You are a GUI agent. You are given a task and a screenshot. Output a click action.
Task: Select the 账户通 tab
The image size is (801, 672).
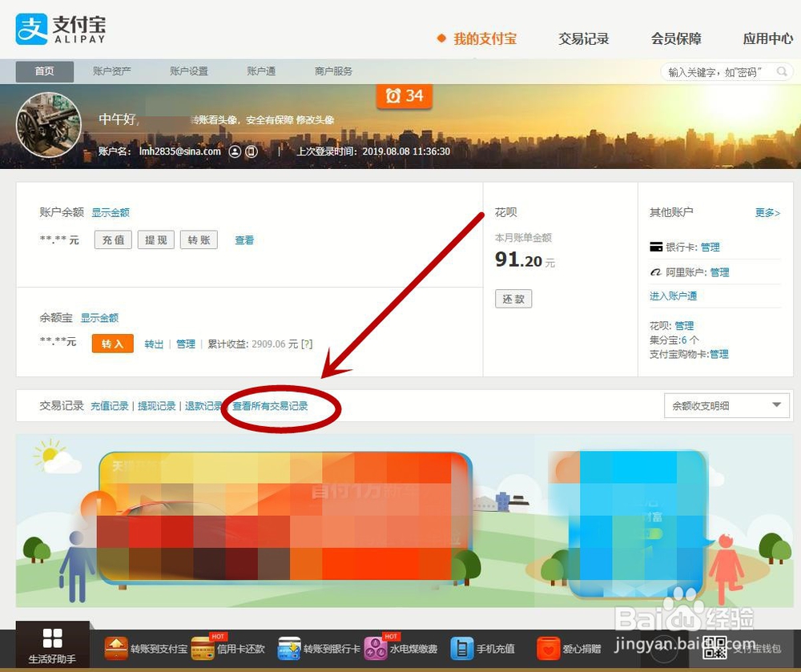pos(262,71)
